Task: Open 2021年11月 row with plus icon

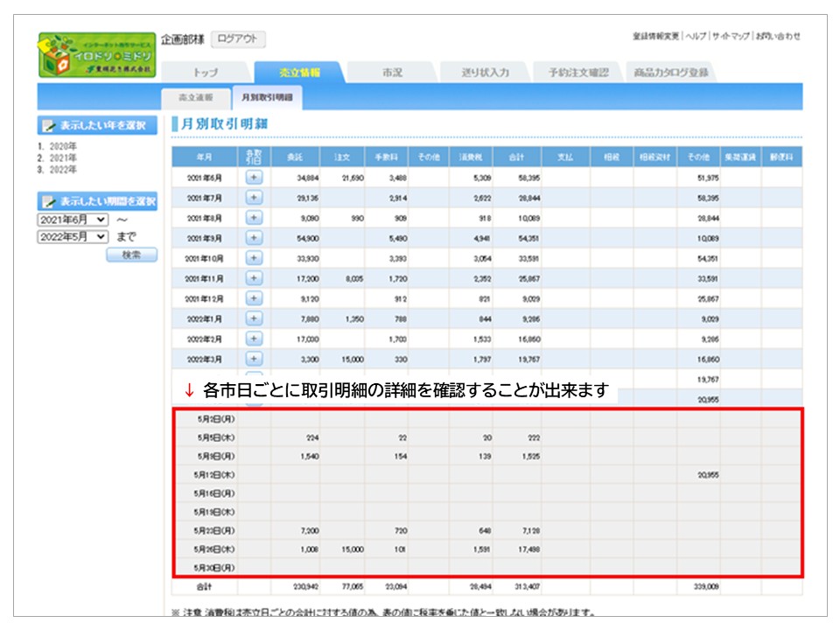Action: [254, 278]
